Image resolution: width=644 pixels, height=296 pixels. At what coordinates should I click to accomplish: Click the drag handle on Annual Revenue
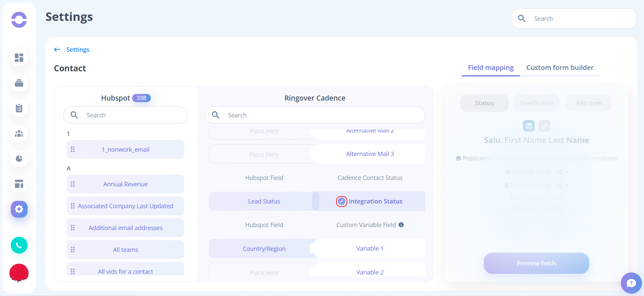click(73, 184)
